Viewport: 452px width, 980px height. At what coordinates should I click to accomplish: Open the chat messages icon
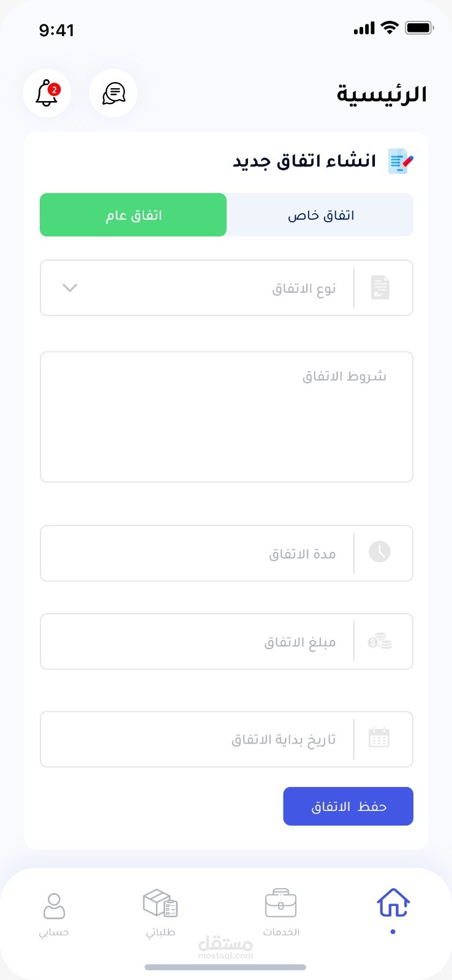pyautogui.click(x=113, y=93)
